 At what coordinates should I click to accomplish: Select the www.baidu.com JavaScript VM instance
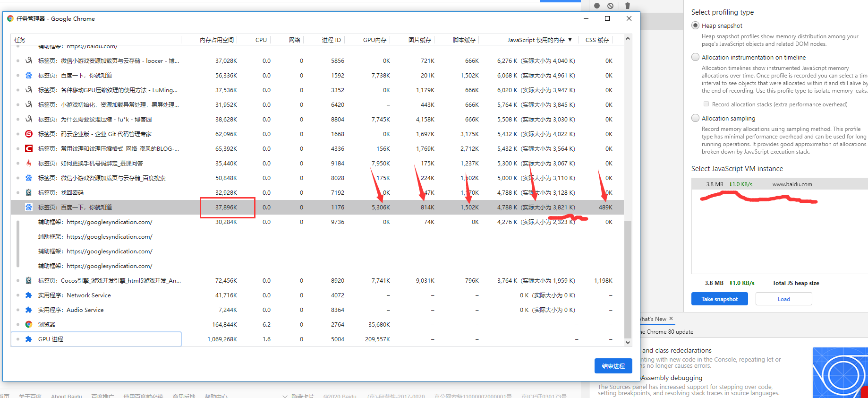point(780,184)
